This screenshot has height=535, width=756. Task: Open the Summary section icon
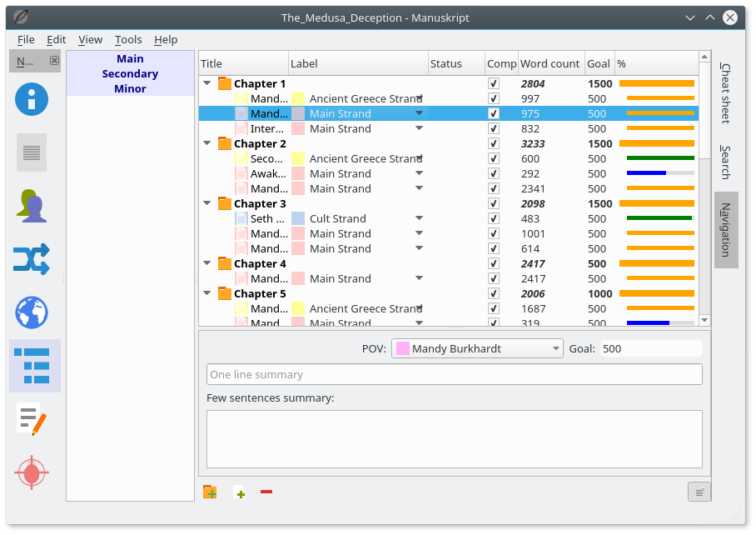[x=32, y=152]
